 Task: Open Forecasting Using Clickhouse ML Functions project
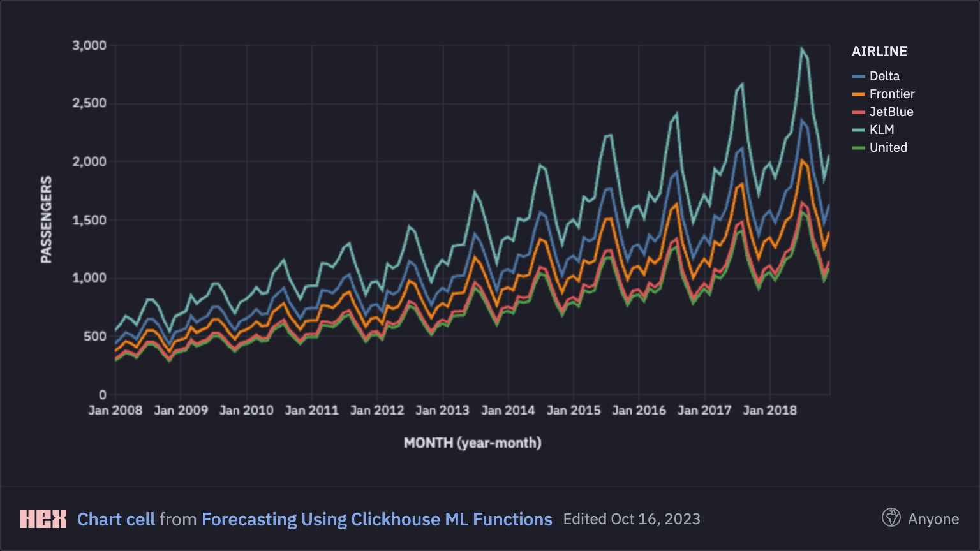pyautogui.click(x=376, y=519)
